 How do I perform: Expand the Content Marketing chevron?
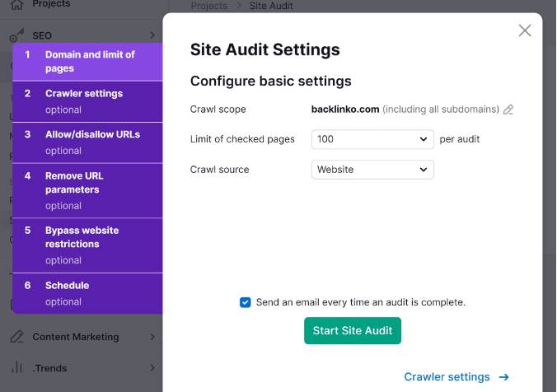tap(152, 337)
